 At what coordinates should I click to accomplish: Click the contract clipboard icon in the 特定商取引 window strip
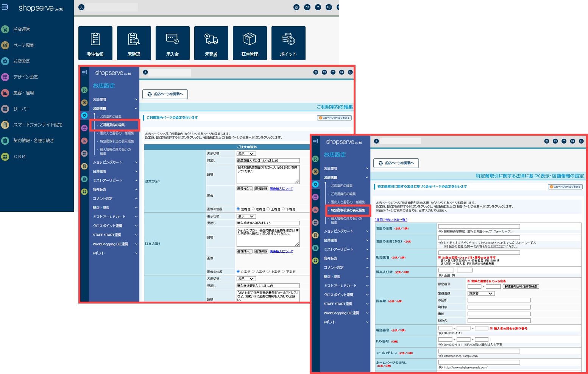315,248
